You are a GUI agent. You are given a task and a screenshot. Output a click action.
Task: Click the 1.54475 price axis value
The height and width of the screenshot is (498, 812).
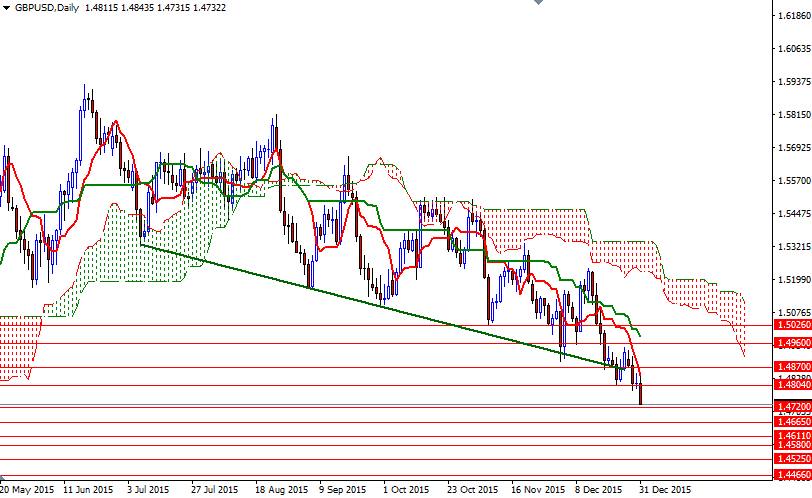click(794, 213)
